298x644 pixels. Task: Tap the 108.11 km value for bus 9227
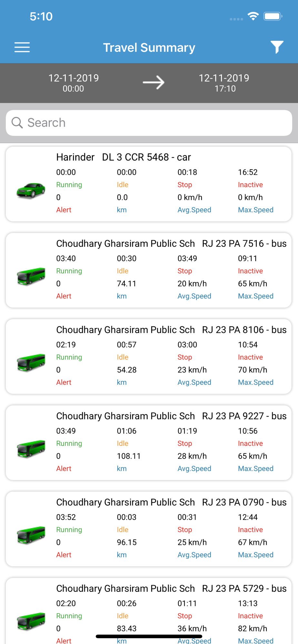click(129, 456)
